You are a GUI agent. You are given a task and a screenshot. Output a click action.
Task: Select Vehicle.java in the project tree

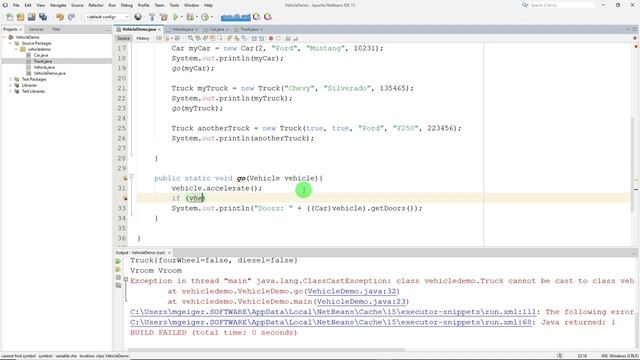point(44,67)
